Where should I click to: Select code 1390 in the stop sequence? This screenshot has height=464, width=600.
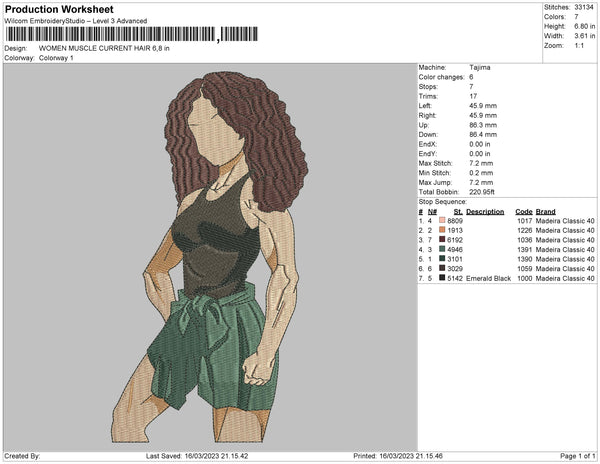525,259
